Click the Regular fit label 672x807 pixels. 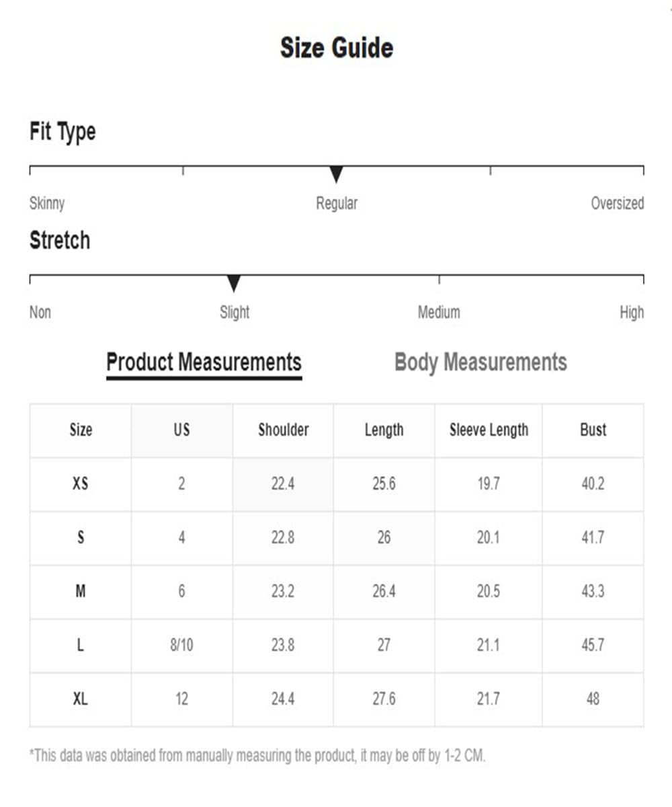click(x=337, y=203)
